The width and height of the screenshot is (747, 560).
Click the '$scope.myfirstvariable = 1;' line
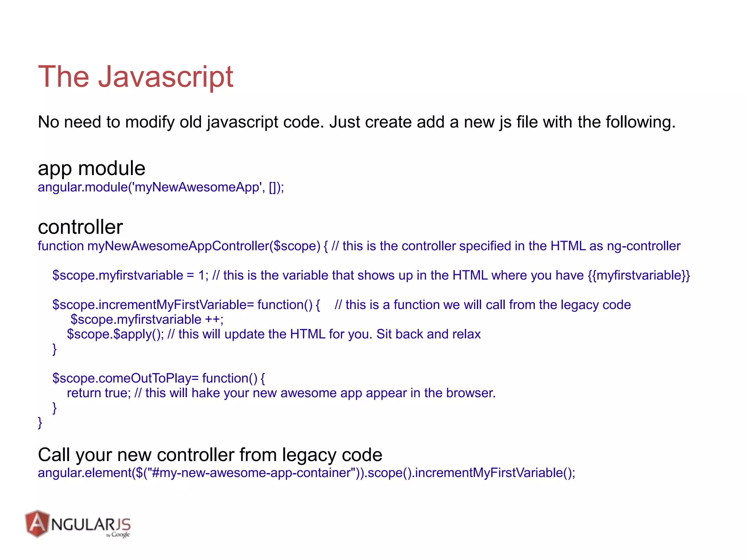tap(371, 275)
